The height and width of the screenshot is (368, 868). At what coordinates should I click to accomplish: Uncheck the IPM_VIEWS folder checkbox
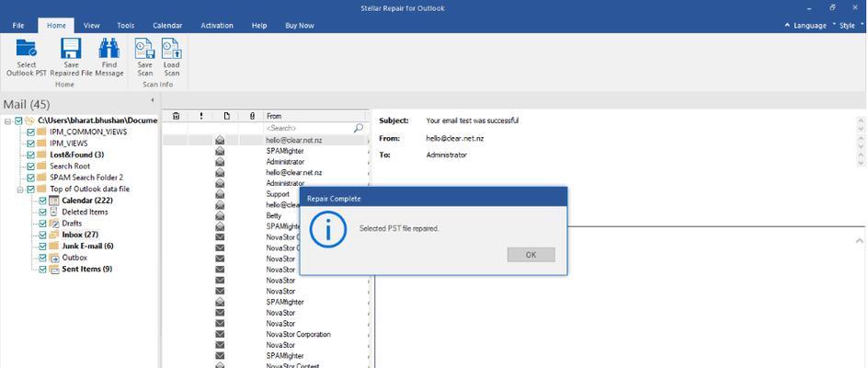(30, 143)
